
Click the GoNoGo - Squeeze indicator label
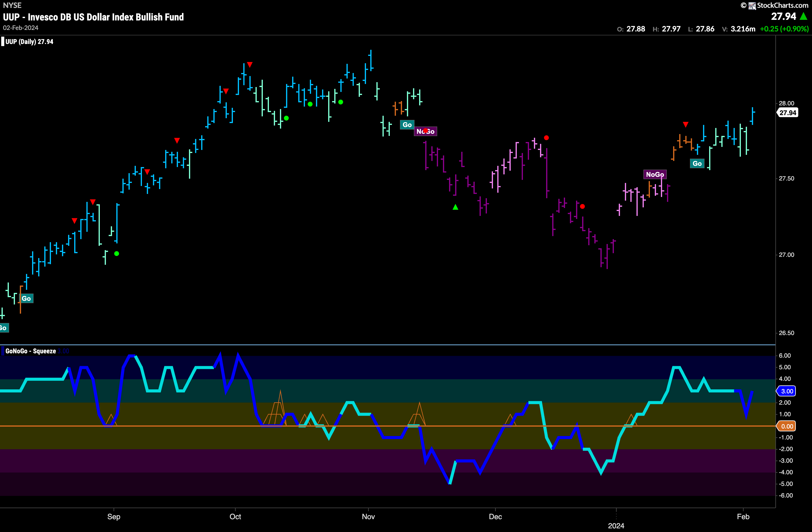click(30, 351)
